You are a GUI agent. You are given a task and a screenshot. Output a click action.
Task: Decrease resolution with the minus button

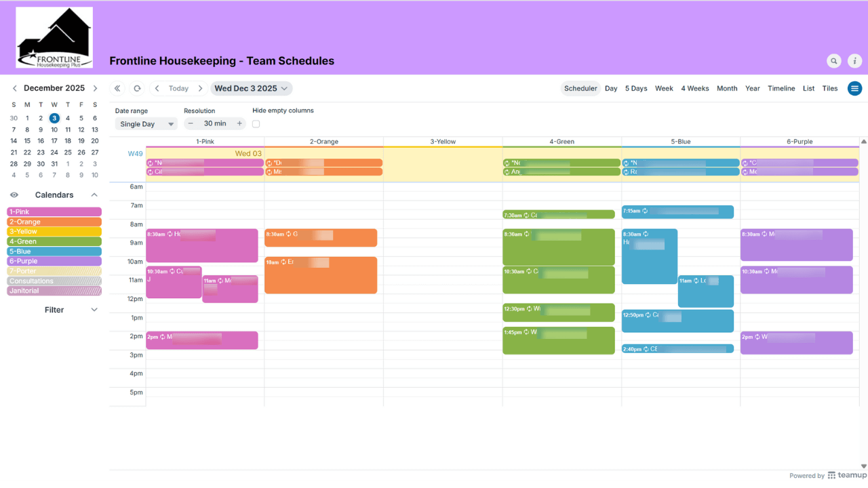coord(191,123)
